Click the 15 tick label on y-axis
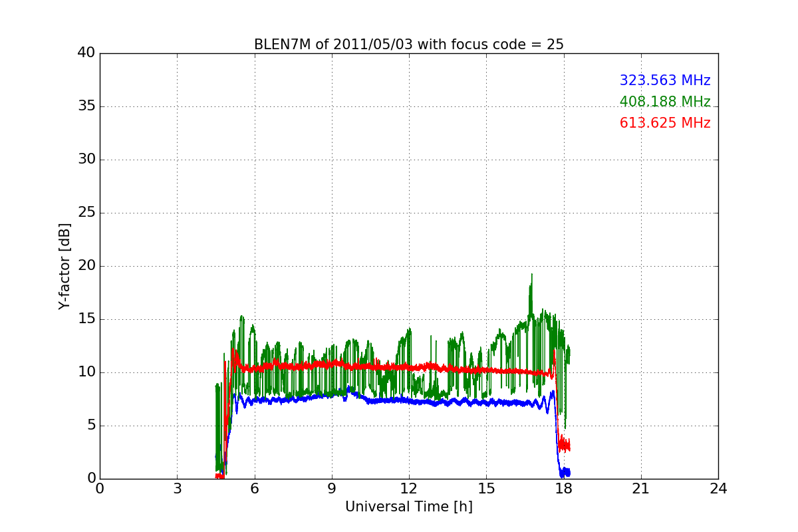 (x=86, y=319)
